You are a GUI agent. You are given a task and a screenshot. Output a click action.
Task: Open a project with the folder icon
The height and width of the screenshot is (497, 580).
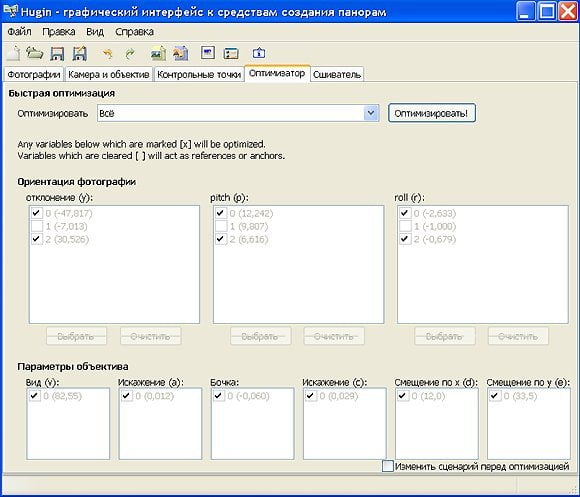coord(35,53)
